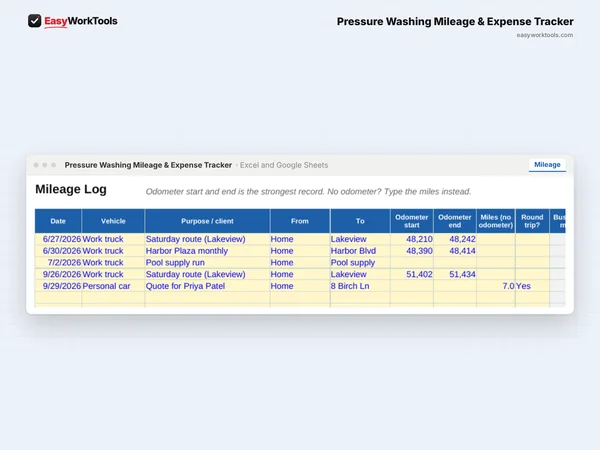
Task: Click the Pool supply run cell
Action: 207,263
